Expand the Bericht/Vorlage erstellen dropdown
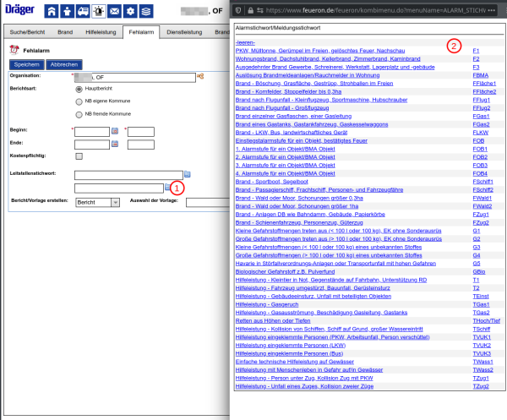507x420 pixels. 115,203
